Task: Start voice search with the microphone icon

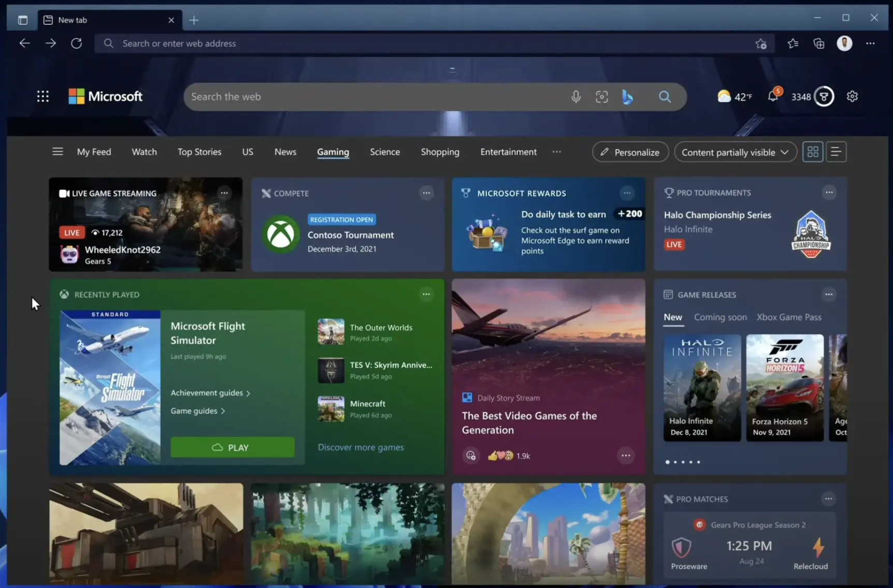Action: tap(575, 97)
